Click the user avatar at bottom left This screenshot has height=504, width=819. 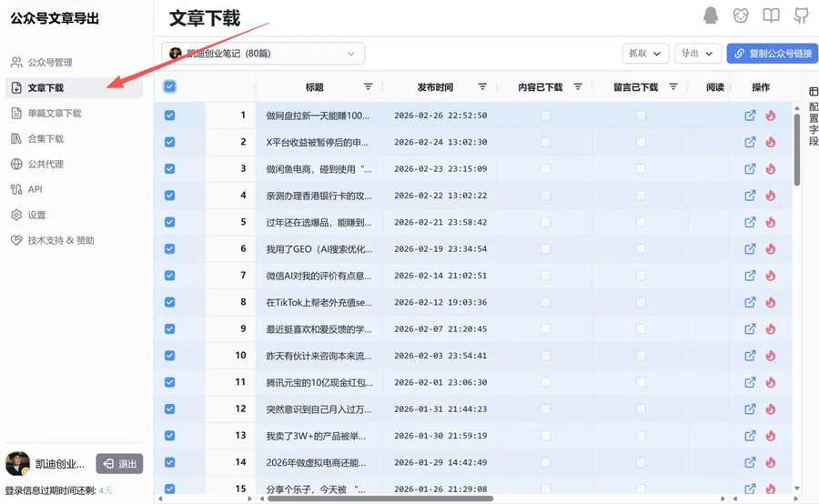pos(17,463)
